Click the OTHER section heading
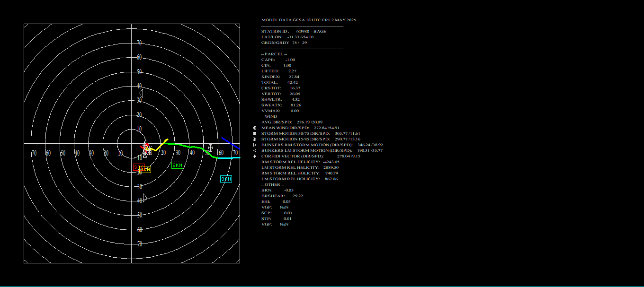The image size is (644, 287). pyautogui.click(x=273, y=184)
